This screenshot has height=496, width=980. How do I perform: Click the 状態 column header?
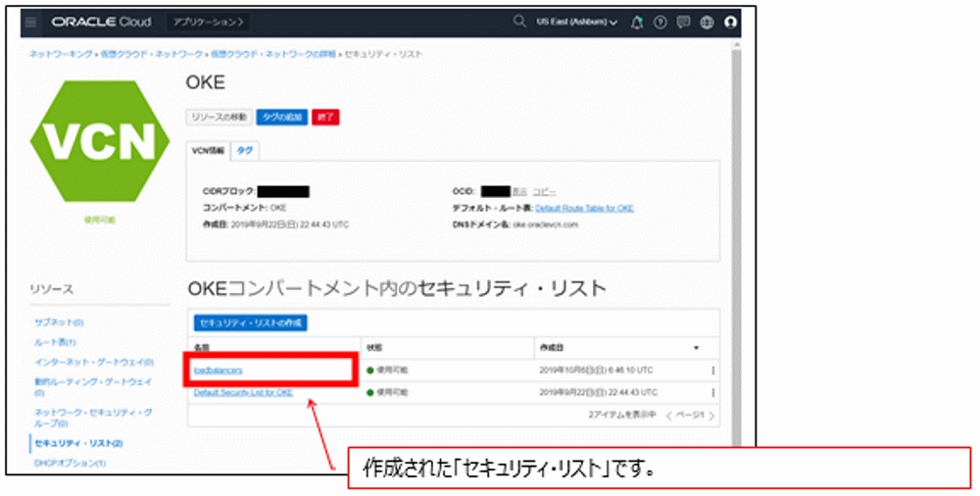(x=374, y=348)
